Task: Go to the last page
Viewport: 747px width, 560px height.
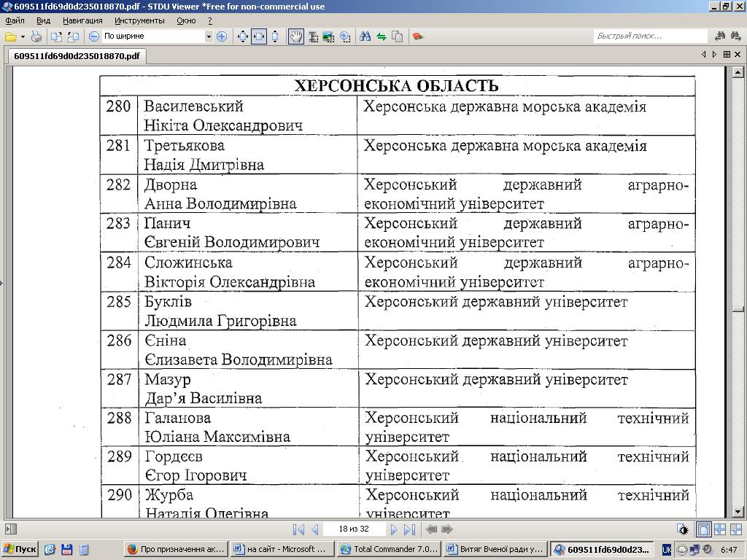Action: [x=409, y=529]
